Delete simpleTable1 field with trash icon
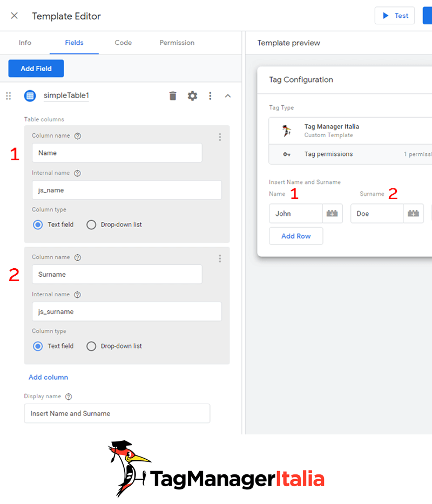Image resolution: width=432 pixels, height=504 pixels. [x=173, y=96]
